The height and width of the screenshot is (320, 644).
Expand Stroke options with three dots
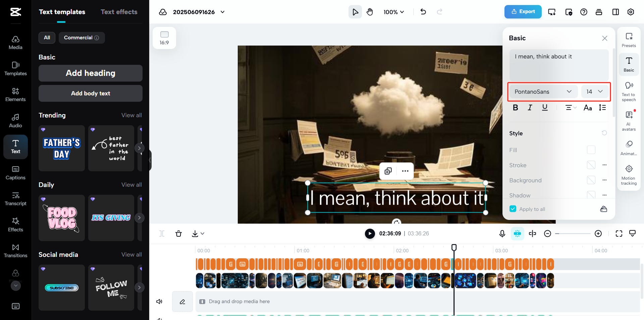tap(604, 165)
